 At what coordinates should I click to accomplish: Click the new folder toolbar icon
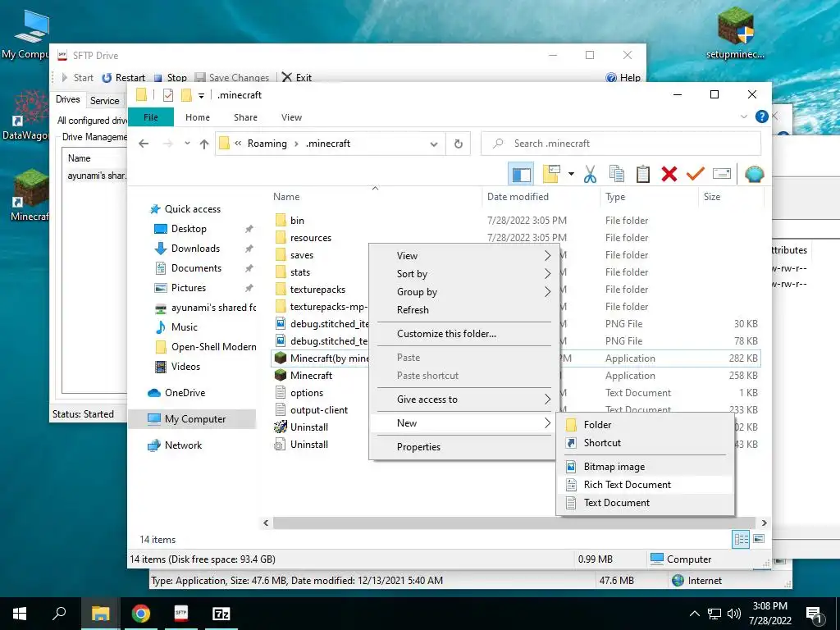(551, 174)
